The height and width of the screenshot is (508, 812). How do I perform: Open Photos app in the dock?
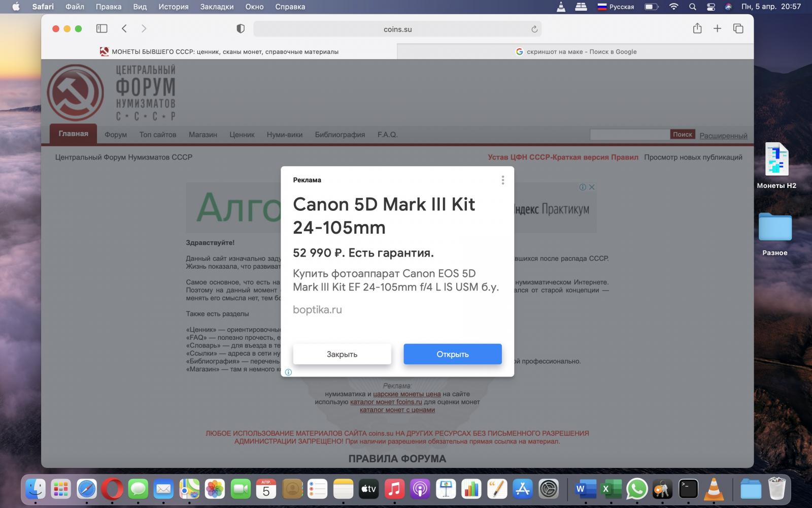(x=215, y=489)
